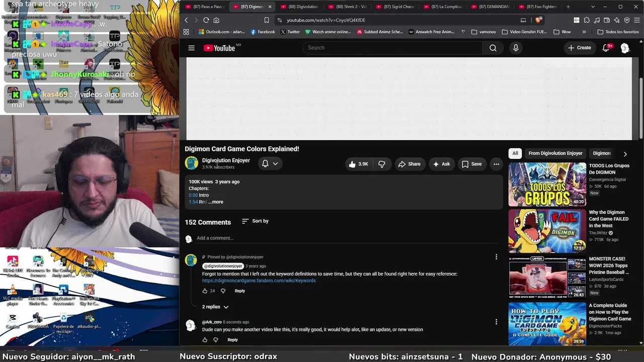Open the Sort by comments menu
This screenshot has width=644, height=362.
(x=255, y=221)
